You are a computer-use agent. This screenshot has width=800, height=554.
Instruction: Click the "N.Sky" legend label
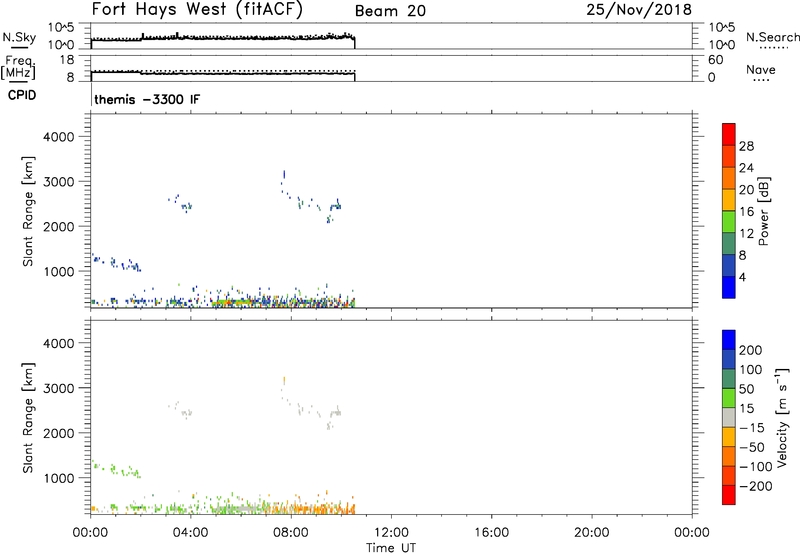[19, 37]
